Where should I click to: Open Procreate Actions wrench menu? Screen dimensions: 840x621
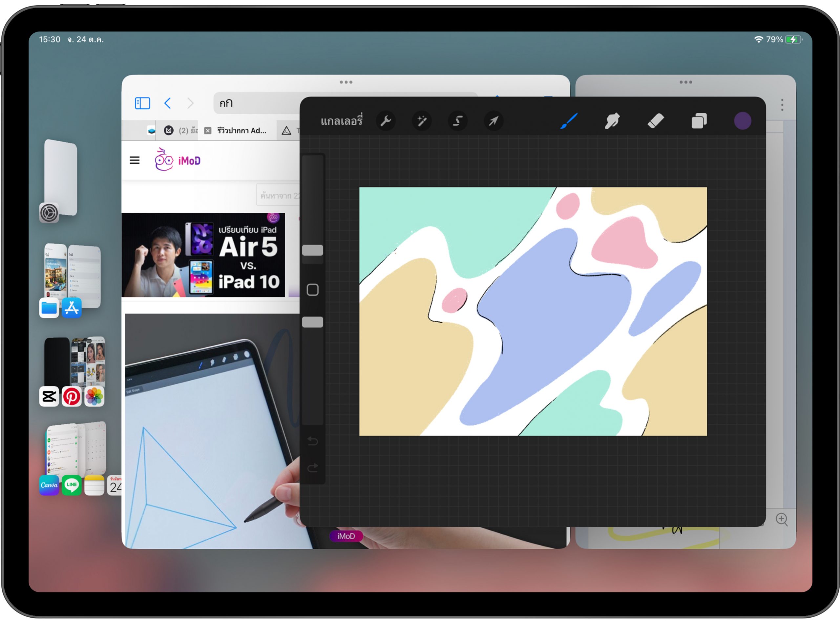[x=386, y=121]
